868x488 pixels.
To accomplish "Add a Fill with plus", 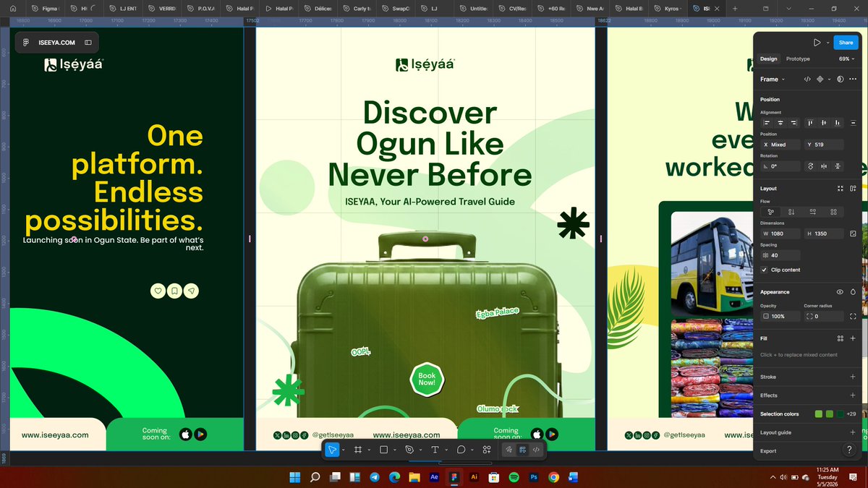I will pyautogui.click(x=854, y=338).
